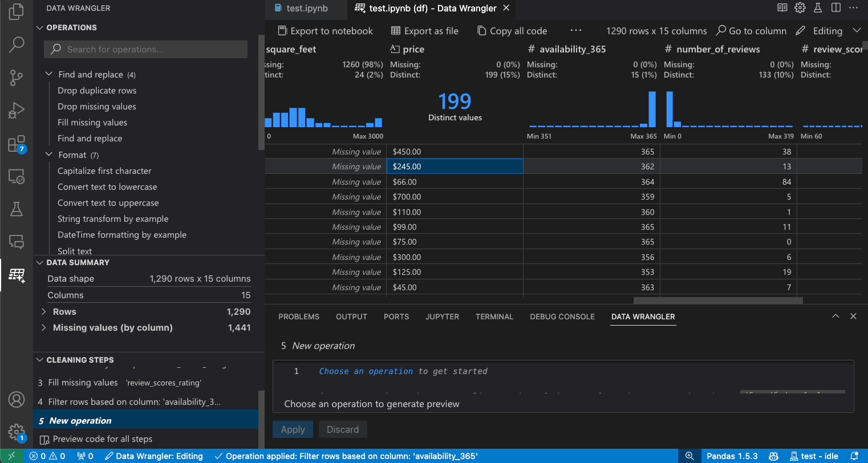The image size is (868, 463).
Task: Expand the Rows entry in Data Summary
Action: 46,311
